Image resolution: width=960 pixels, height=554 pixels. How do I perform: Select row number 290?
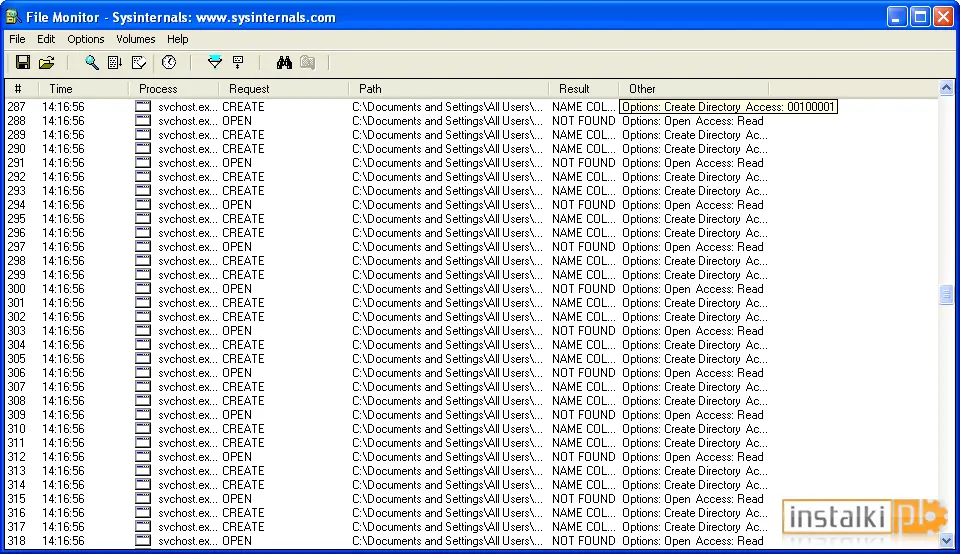pyautogui.click(x=17, y=149)
